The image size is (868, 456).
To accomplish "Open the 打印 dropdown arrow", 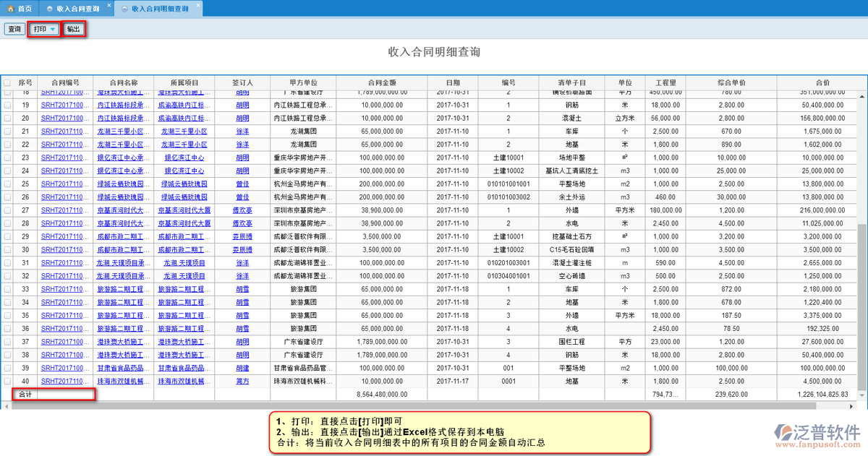I will point(53,30).
